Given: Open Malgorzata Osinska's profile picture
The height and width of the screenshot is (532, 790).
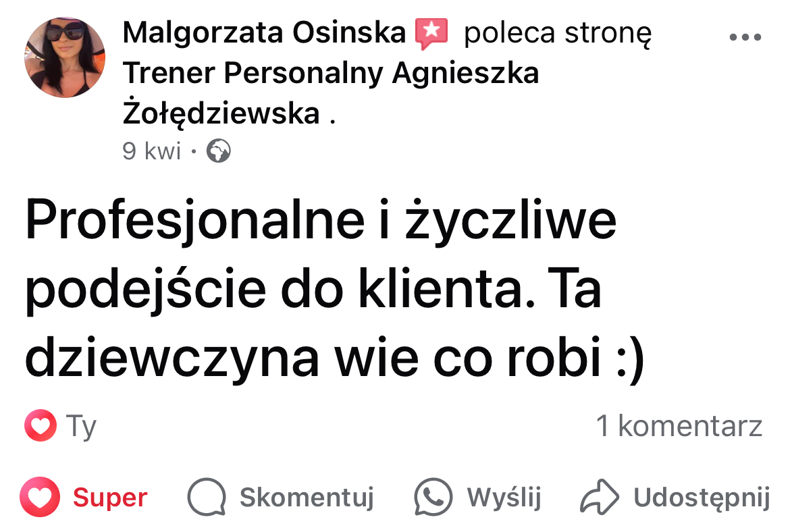Looking at the screenshot, I should (65, 57).
